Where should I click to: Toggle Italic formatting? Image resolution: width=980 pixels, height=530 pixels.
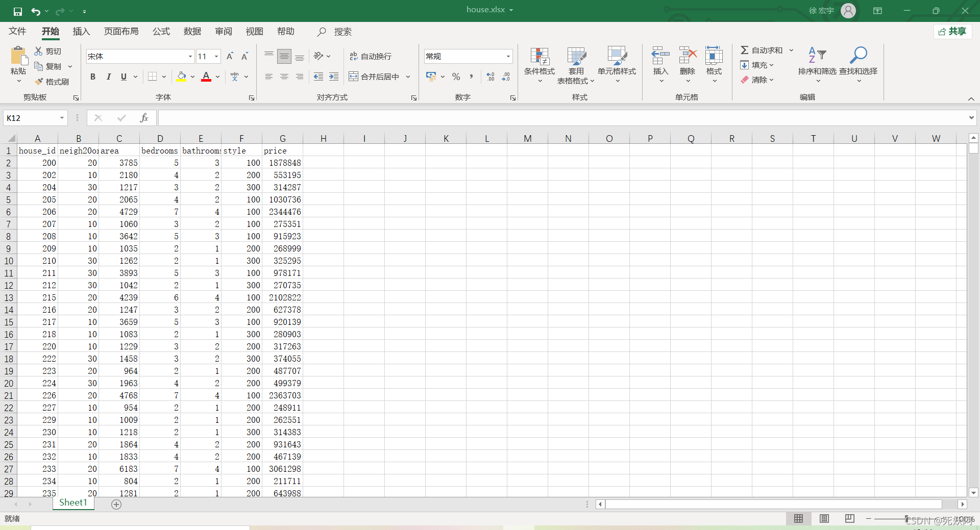tap(108, 77)
